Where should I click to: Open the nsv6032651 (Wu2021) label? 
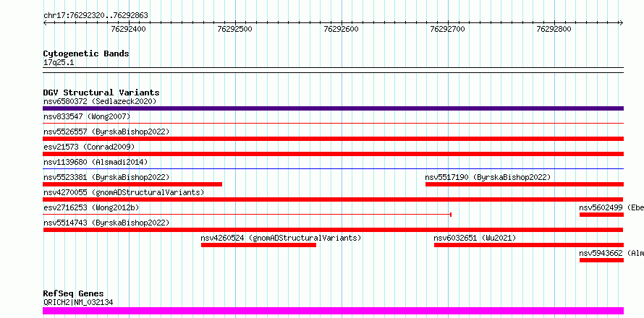(475, 238)
